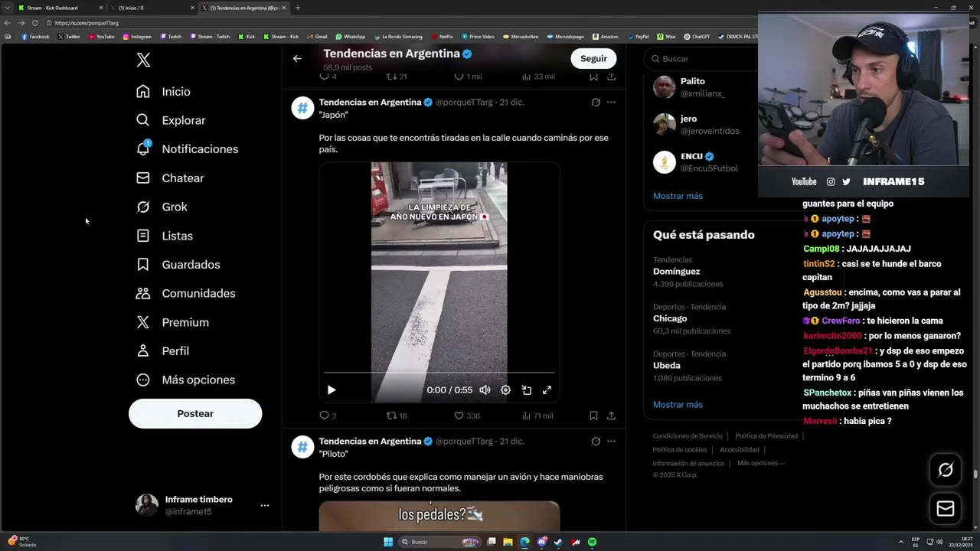The height and width of the screenshot is (551, 980).
Task: Open ENCU's suggested profile
Action: (x=701, y=161)
